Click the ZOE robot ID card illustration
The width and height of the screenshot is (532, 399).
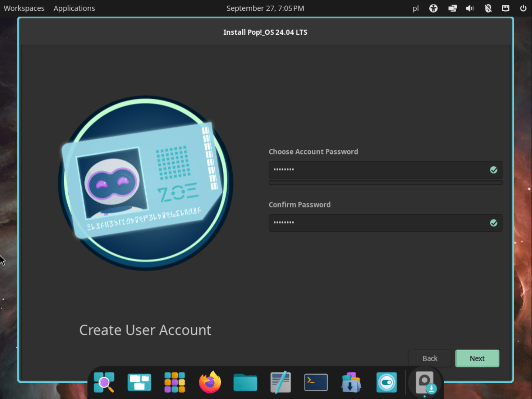[145, 183]
